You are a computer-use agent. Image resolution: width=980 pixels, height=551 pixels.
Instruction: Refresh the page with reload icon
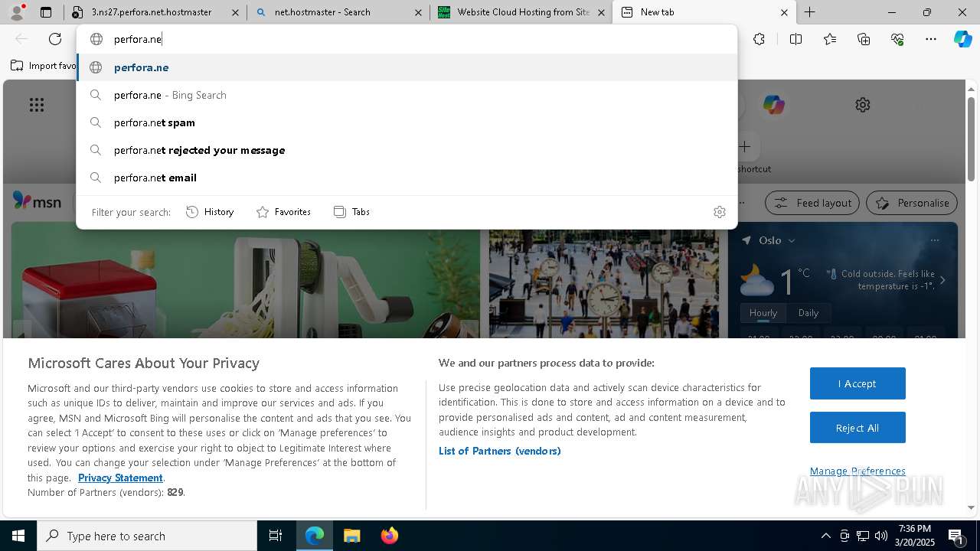(x=55, y=39)
